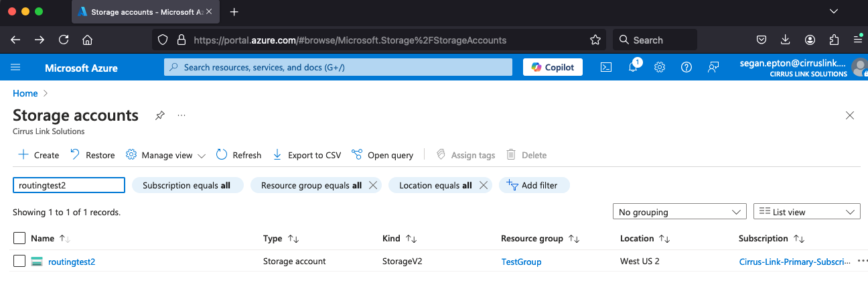Viewport: 868px width, 287px height.
Task: Open Azure Cloud Shell icon
Action: [605, 67]
